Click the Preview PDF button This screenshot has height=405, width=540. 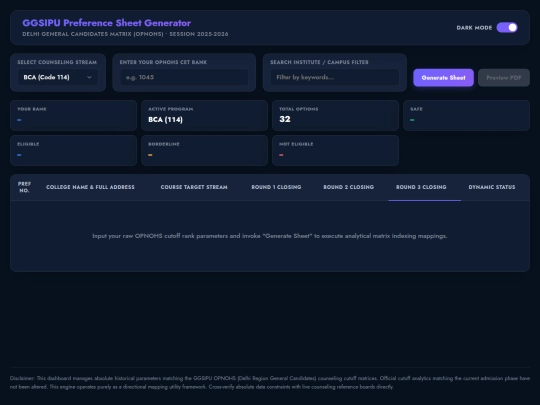[x=504, y=78]
